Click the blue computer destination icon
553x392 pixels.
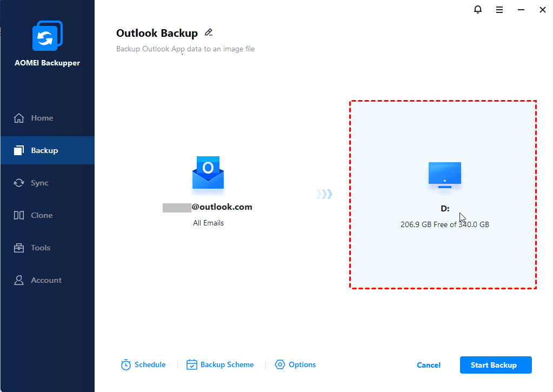pos(444,175)
